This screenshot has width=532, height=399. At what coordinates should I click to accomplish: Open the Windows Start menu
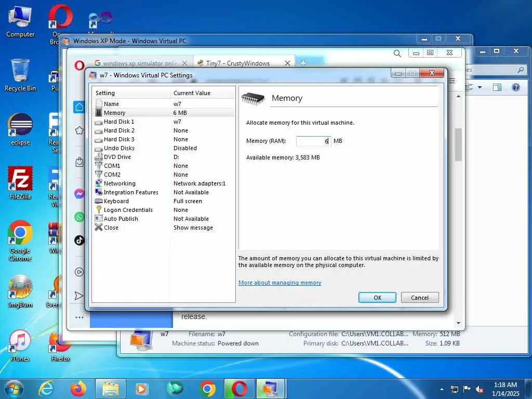pos(14,389)
